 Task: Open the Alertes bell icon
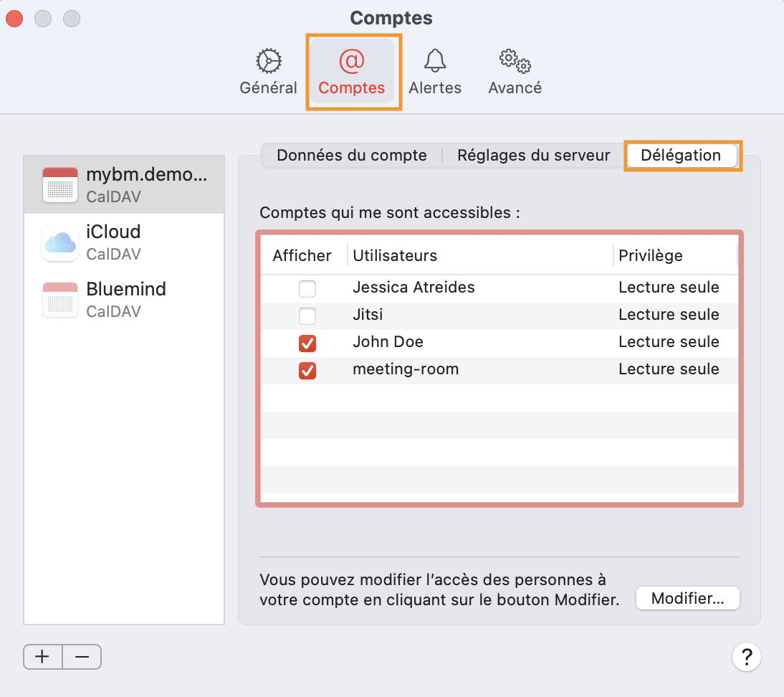tap(435, 62)
